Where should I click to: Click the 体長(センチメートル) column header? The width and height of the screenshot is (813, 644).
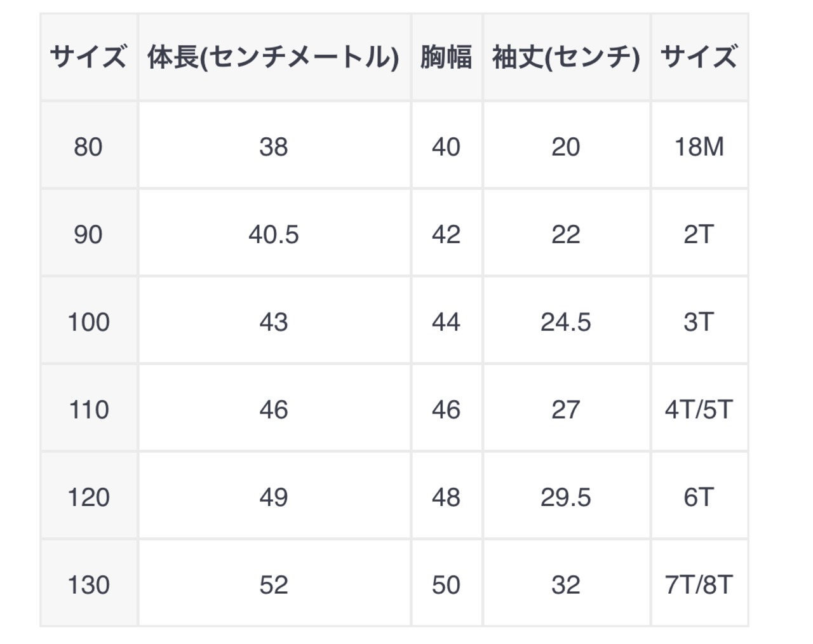pyautogui.click(x=274, y=57)
